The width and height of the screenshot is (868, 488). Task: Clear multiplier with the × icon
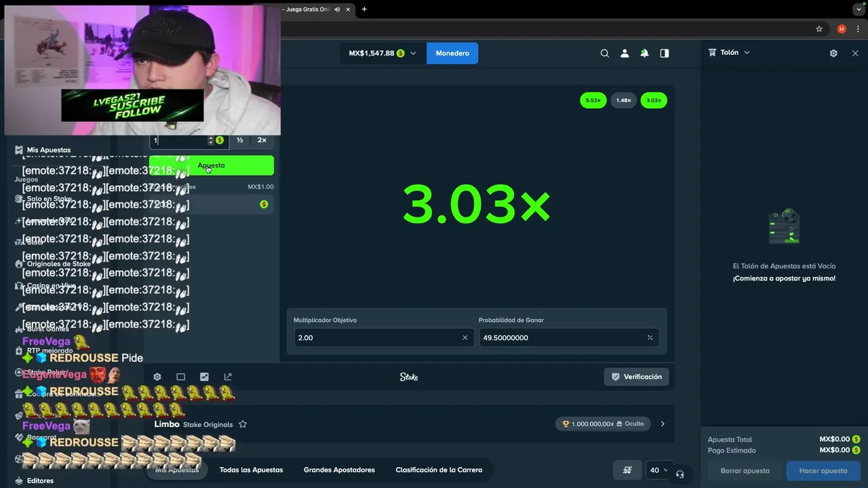465,338
